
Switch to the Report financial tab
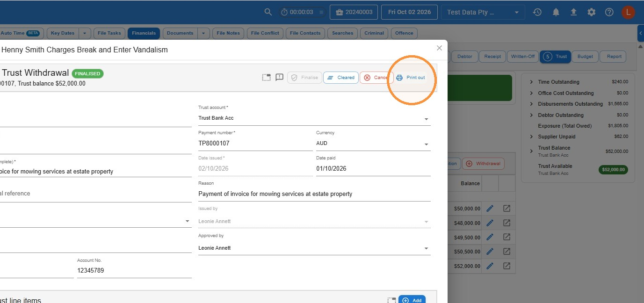pos(614,57)
